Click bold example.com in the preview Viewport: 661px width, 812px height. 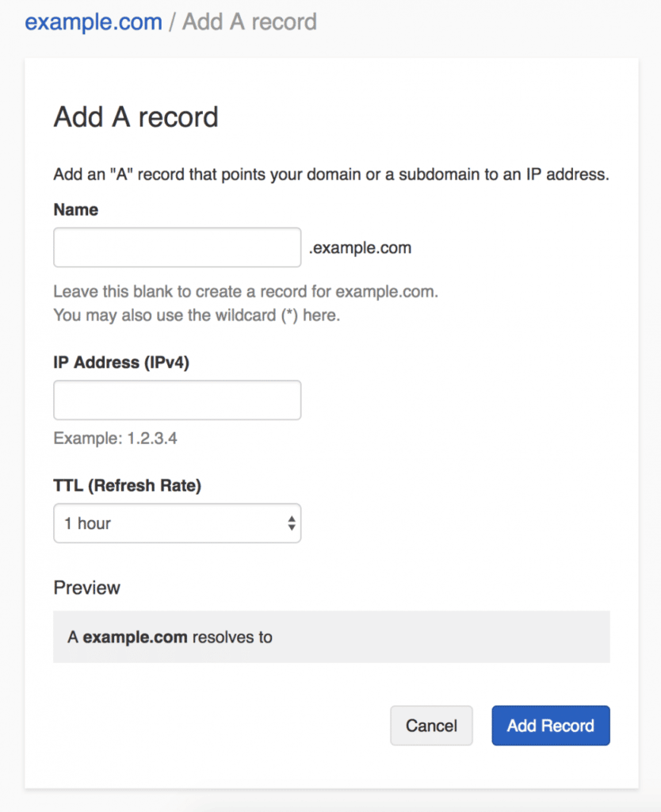pos(135,637)
